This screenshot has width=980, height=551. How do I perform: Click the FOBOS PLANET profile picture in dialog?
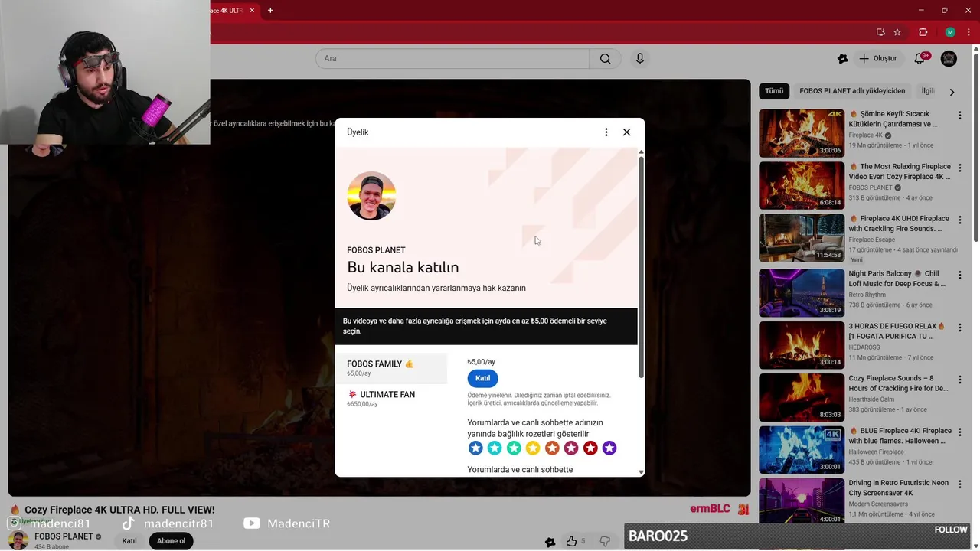(x=371, y=196)
